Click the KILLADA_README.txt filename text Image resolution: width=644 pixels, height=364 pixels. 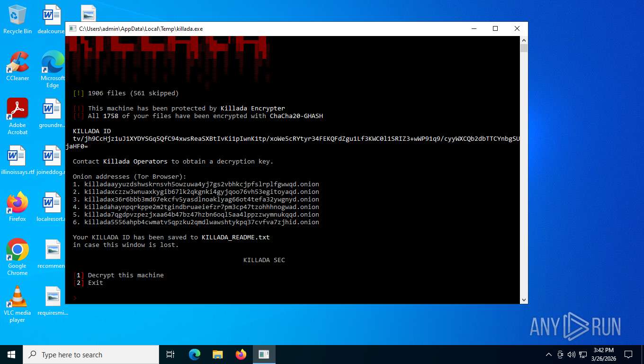point(236,237)
